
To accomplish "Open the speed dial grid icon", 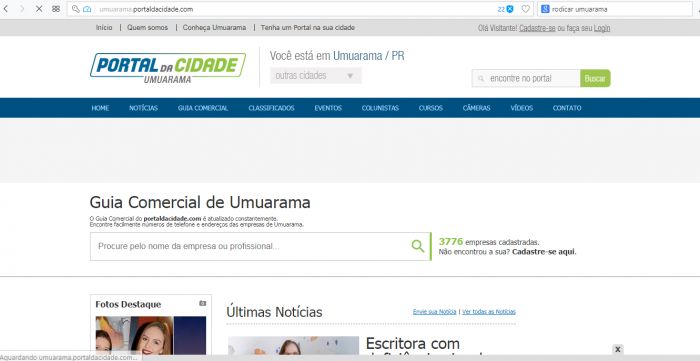I will tap(56, 9).
